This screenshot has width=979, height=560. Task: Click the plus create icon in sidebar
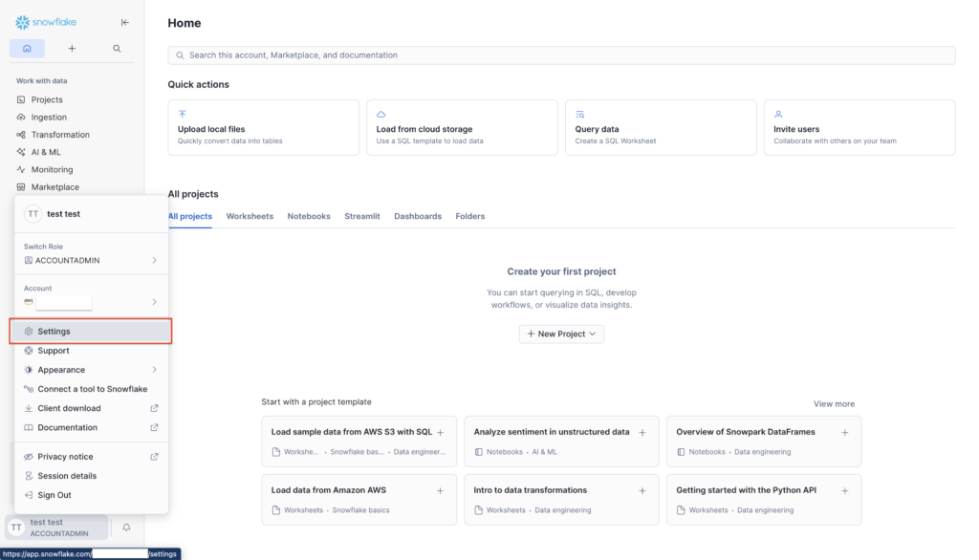[72, 48]
